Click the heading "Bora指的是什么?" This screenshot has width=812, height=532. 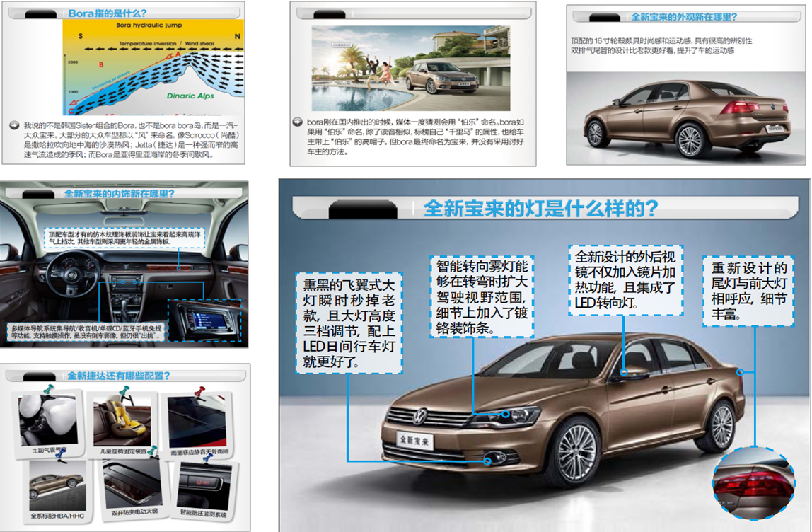(x=108, y=13)
